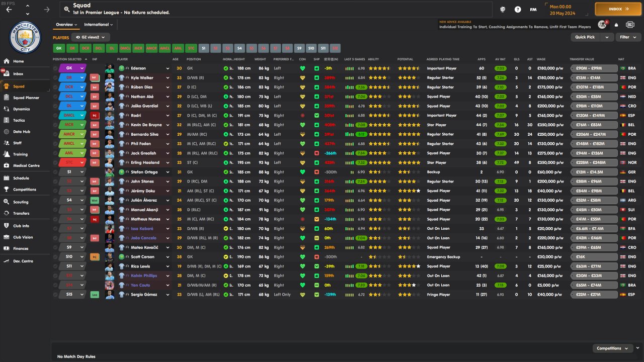The height and width of the screenshot is (362, 644).
Task: Open Bernardo Silva's player profile
Action: (x=144, y=135)
